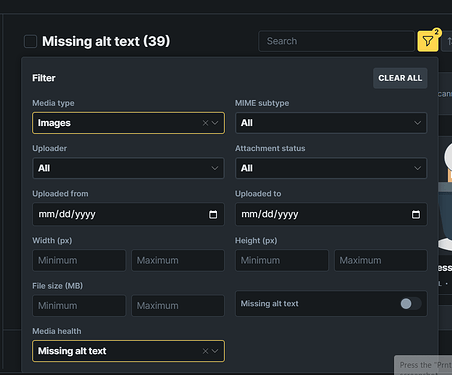Open Uploaded from calendar picker icon
The width and height of the screenshot is (452, 375).
tap(213, 214)
